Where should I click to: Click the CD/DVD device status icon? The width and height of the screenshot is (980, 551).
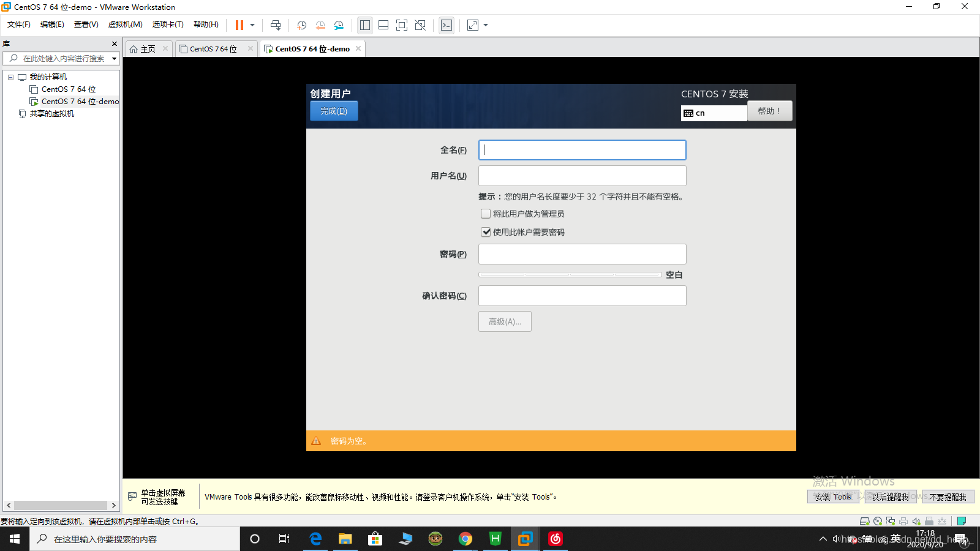click(878, 522)
